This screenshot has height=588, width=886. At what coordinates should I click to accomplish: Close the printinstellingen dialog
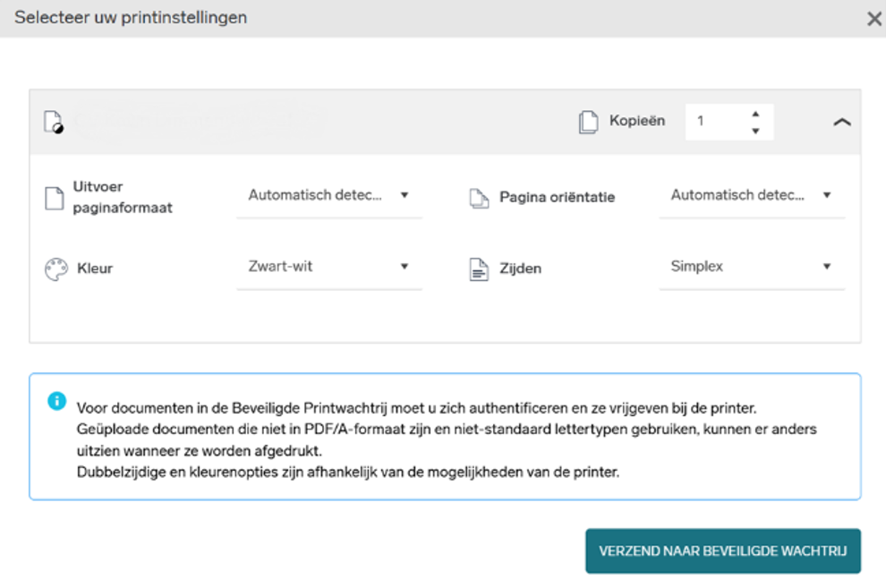tap(873, 17)
